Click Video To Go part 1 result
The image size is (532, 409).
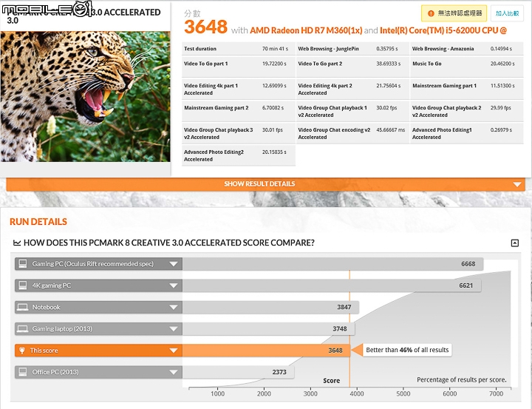[239, 67]
